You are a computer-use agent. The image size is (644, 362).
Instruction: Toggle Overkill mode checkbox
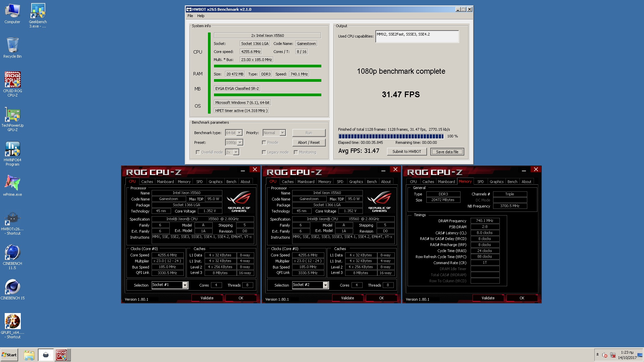(198, 152)
